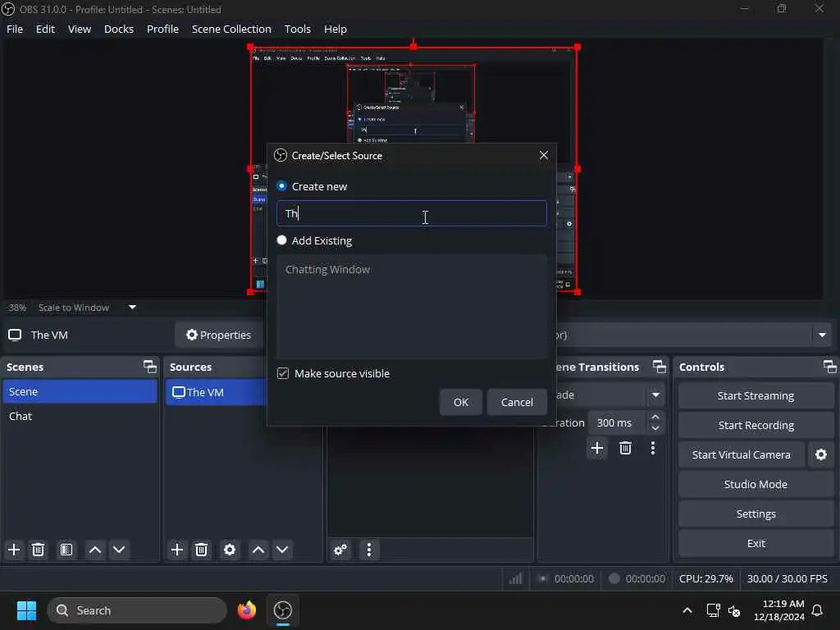Open the Windows Start menu
840x630 pixels.
point(26,610)
